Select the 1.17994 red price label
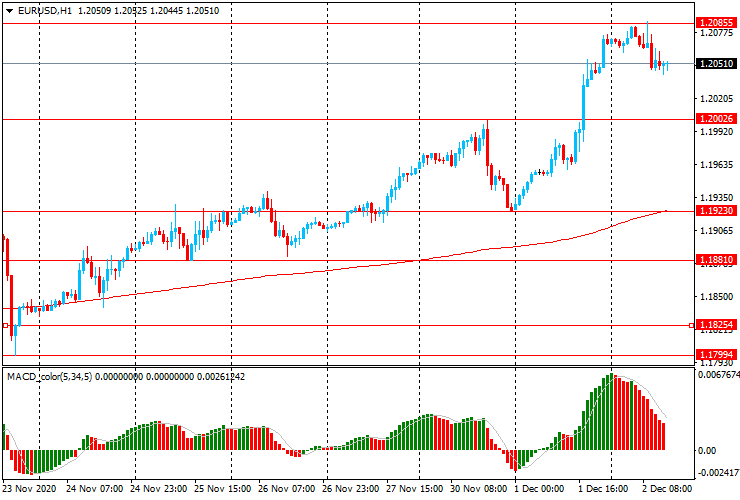The image size is (740, 500). [x=716, y=355]
